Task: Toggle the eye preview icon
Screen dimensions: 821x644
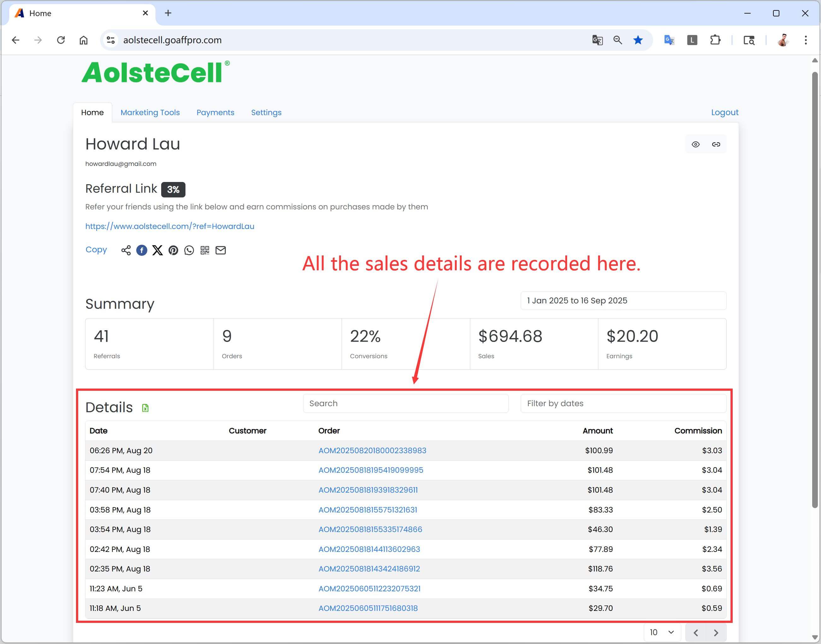Action: tap(695, 144)
